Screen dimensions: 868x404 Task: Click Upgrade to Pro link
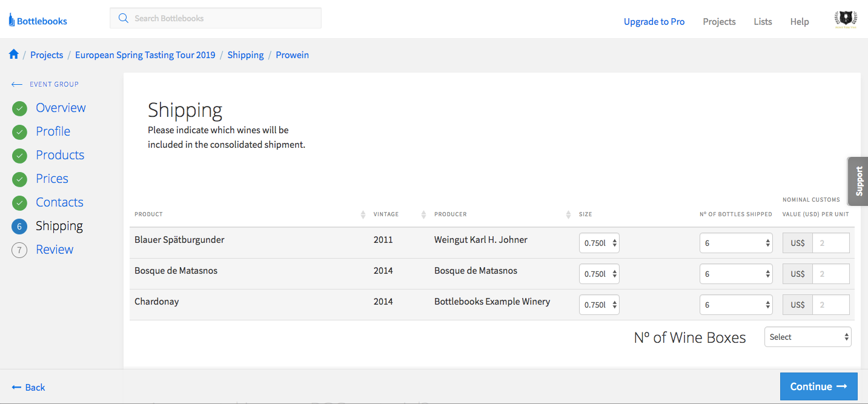pos(654,21)
